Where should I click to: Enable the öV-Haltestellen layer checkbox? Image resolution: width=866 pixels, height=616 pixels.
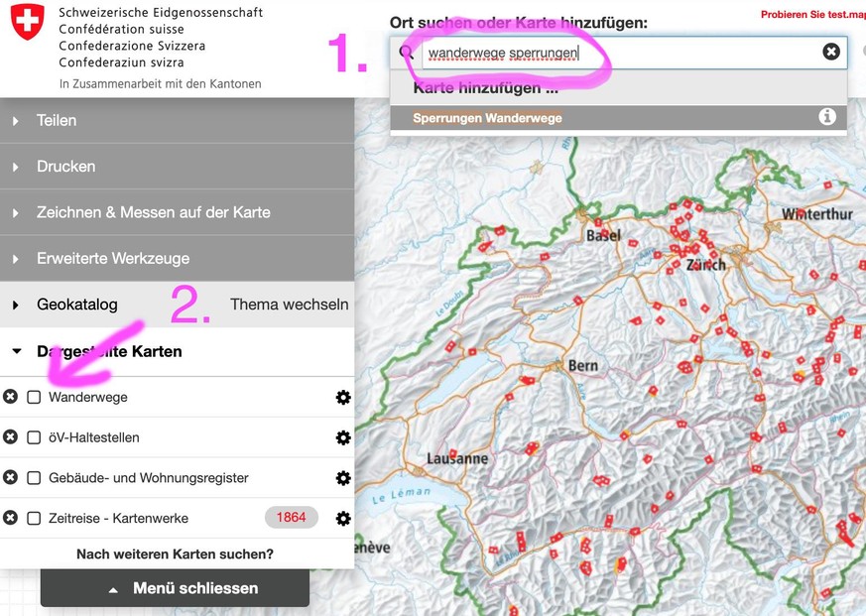34,437
